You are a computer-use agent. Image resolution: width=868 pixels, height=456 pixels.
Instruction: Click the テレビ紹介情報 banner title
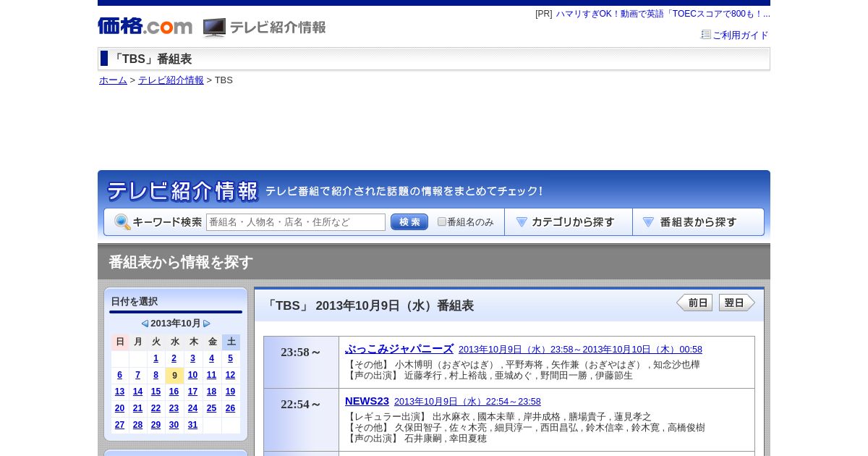click(x=182, y=191)
